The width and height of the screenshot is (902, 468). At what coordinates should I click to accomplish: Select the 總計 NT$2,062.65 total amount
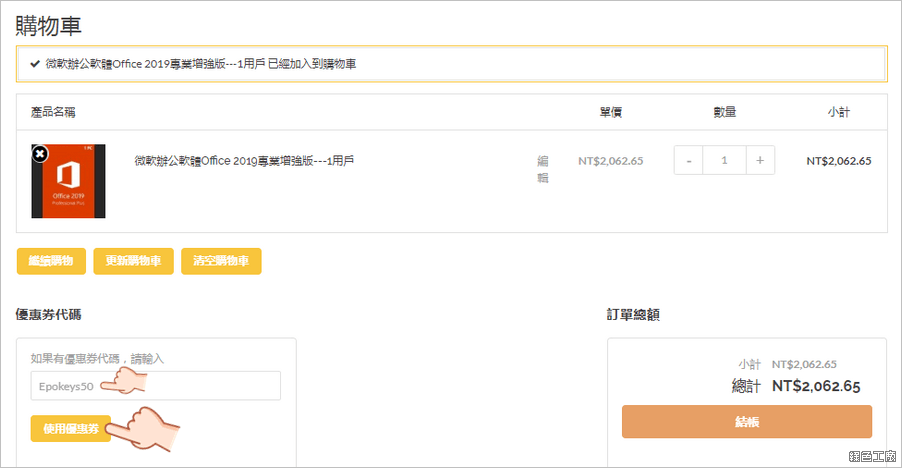(796, 386)
